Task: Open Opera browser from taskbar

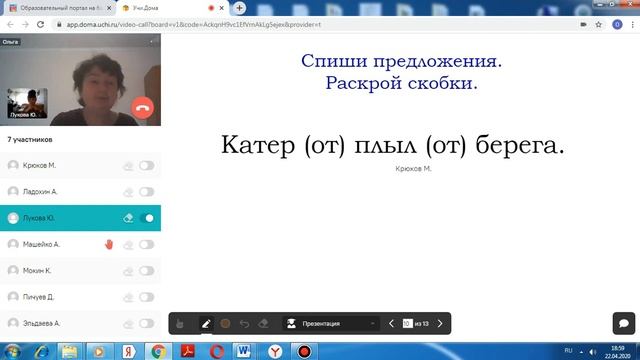Action: pos(217,351)
